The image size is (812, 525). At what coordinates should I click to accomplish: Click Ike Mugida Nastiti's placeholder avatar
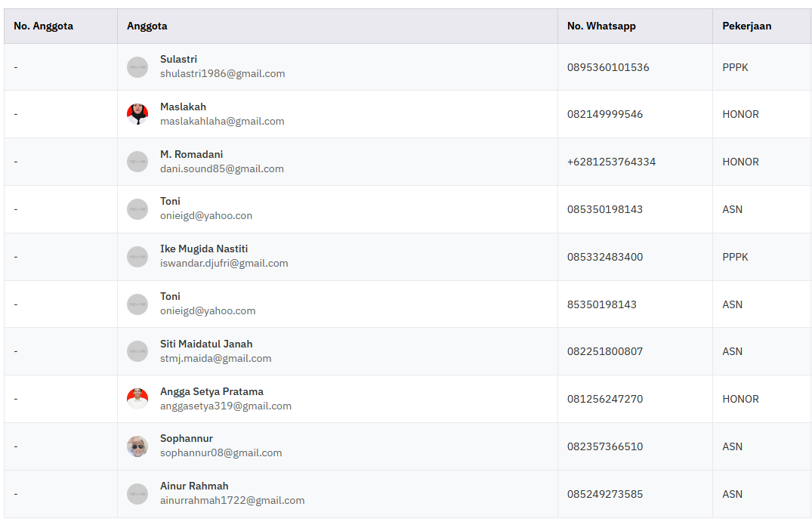click(x=137, y=257)
